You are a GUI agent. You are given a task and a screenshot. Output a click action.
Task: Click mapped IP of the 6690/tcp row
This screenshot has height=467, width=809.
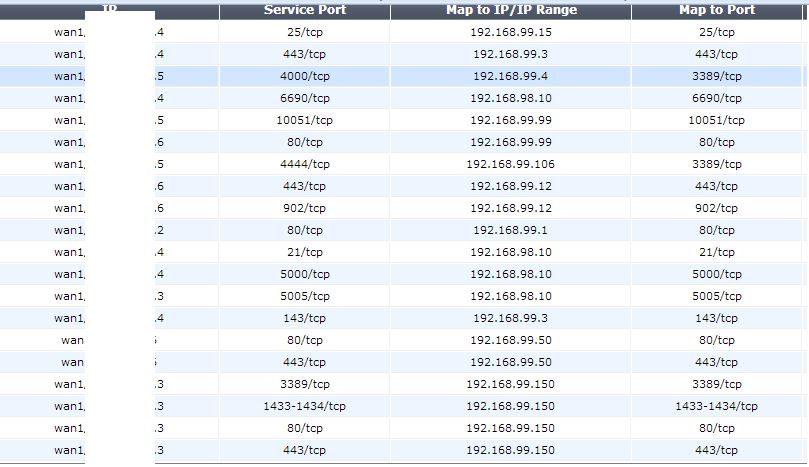coord(510,98)
